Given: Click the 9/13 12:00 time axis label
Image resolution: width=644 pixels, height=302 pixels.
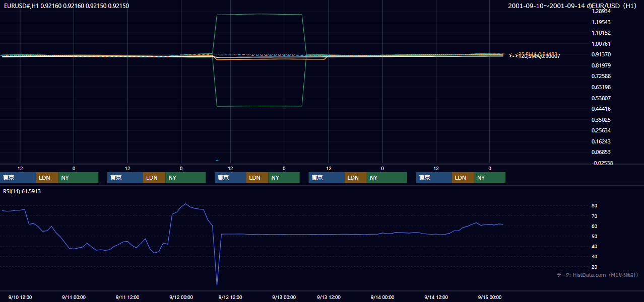Looking at the screenshot, I should click(329, 297).
